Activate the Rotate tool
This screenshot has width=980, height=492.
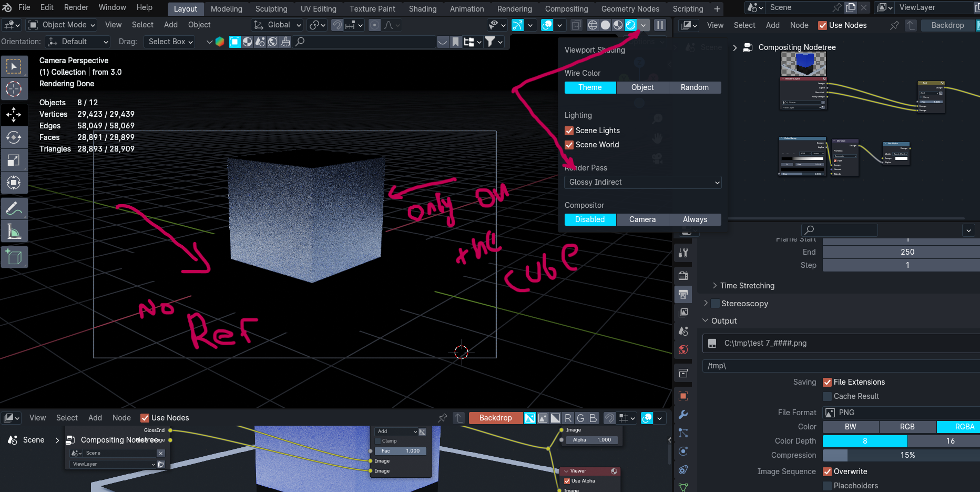click(x=14, y=137)
